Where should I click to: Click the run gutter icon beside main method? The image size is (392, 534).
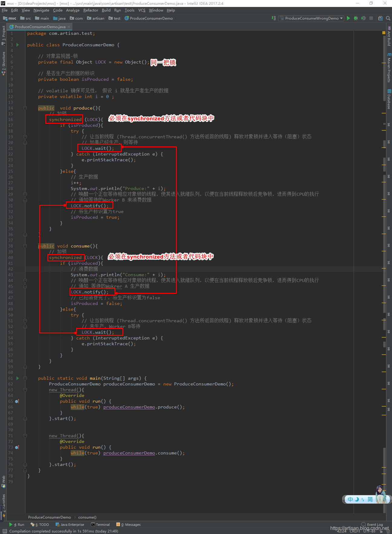pos(18,378)
